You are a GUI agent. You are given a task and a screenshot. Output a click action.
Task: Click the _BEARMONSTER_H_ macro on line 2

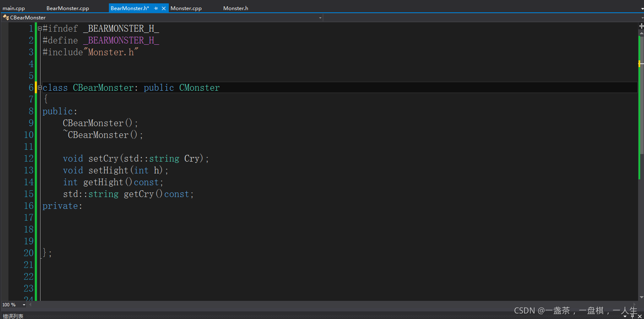[121, 41]
